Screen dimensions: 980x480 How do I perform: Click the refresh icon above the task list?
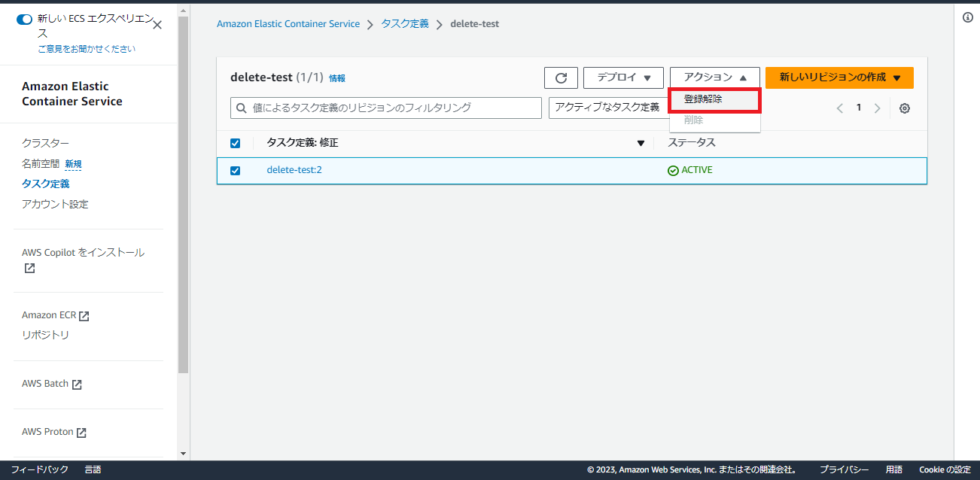click(561, 77)
